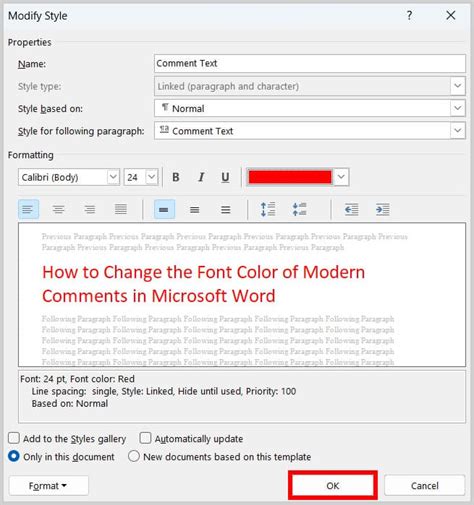Set single line spacing

tap(164, 209)
